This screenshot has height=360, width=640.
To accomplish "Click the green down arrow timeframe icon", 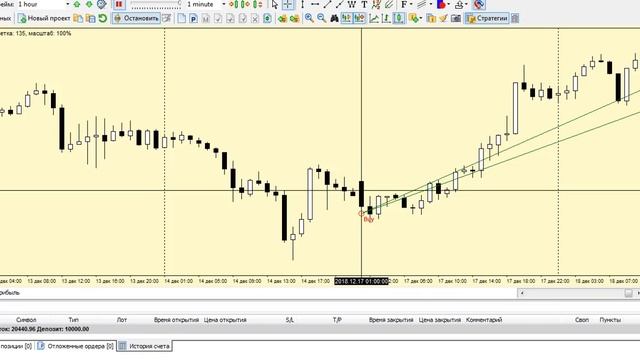I will 89,4.
